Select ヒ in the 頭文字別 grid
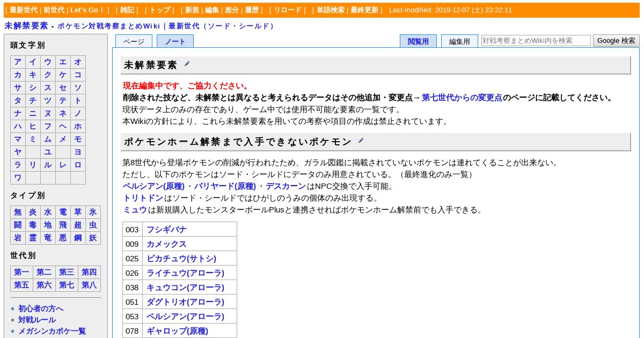Image resolution: width=644 pixels, height=338 pixels. click(x=33, y=126)
